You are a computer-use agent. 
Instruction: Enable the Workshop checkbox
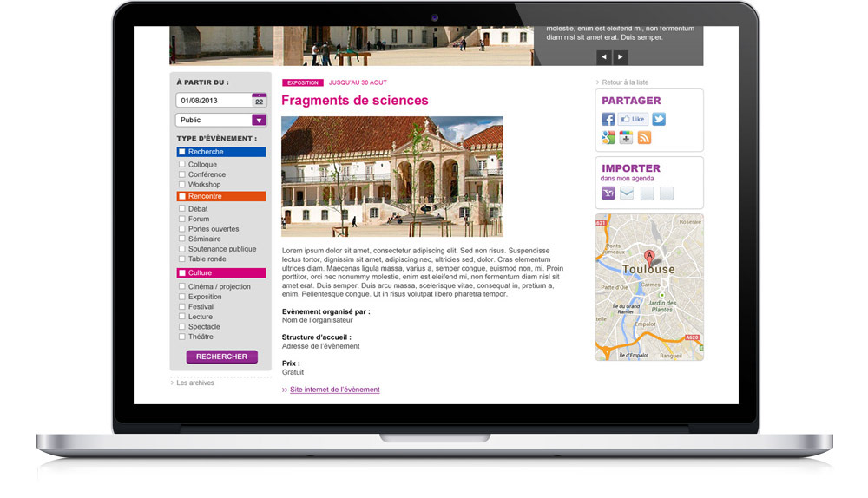click(181, 184)
